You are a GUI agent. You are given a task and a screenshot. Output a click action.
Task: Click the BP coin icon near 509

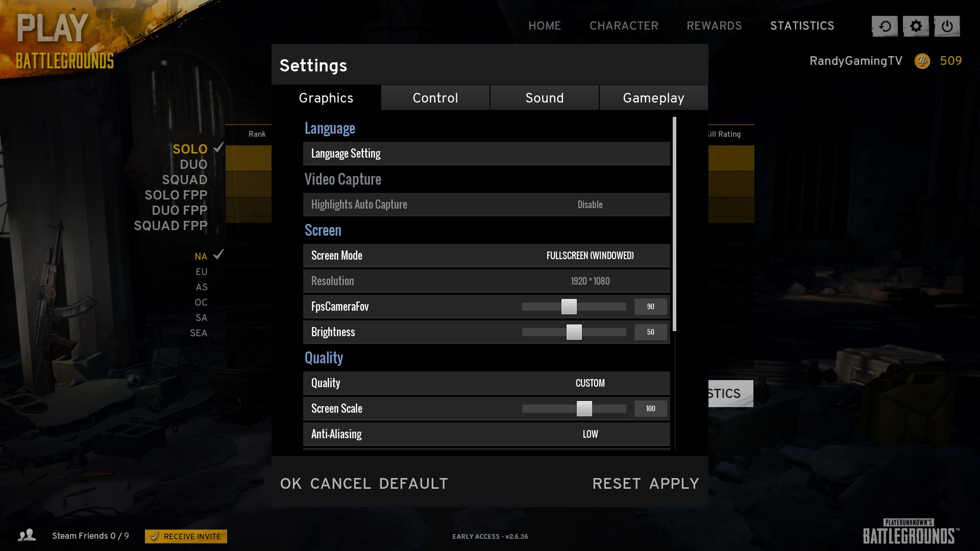922,61
